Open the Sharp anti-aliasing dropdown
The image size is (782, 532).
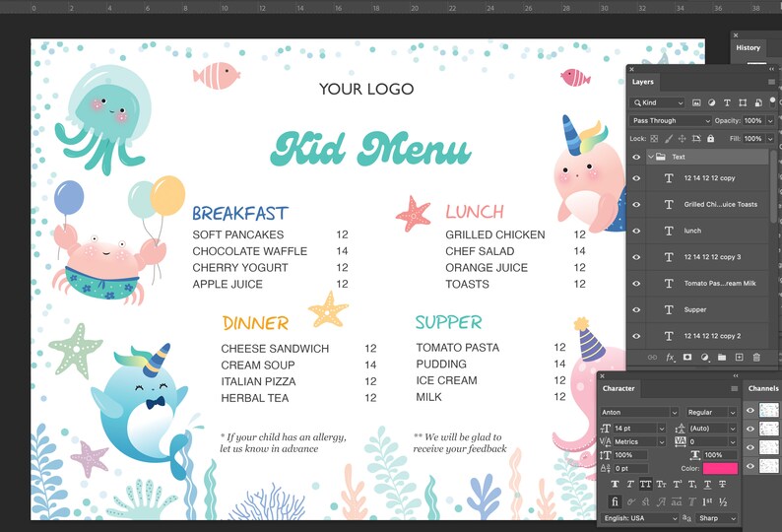717,518
